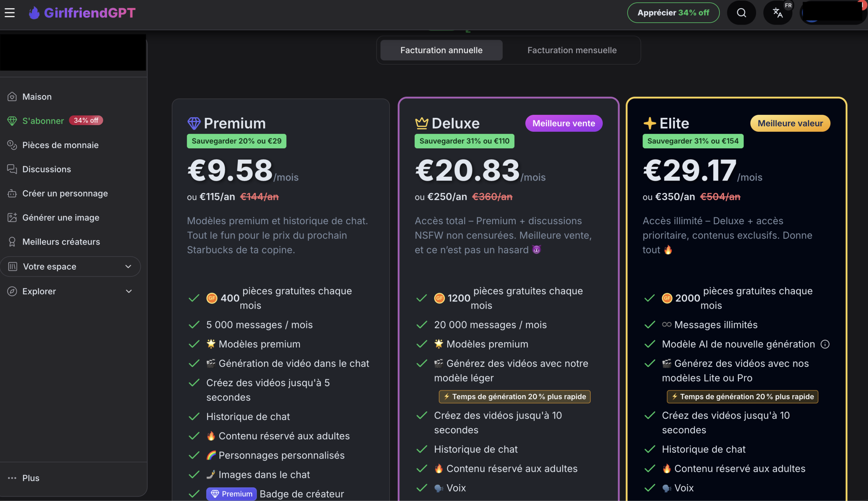The height and width of the screenshot is (501, 868).
Task: Click the Premium plan diamond icon
Action: (194, 123)
